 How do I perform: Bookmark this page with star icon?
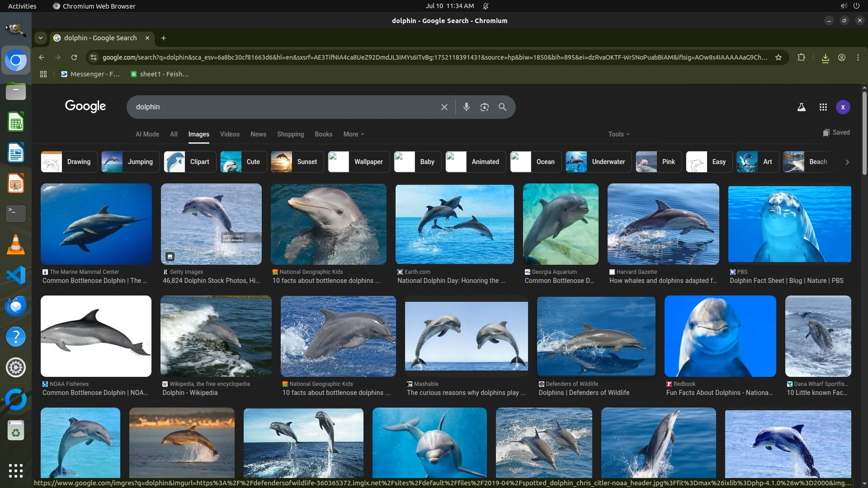coord(778,57)
